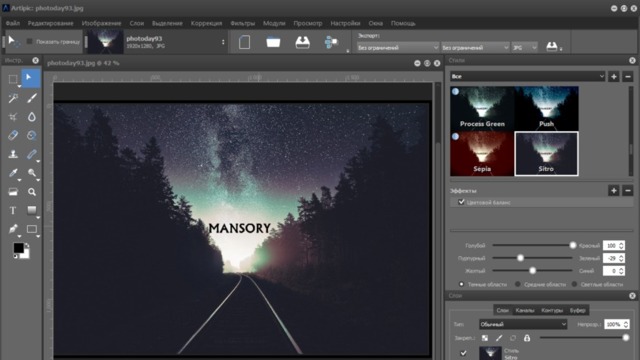Screen dimensions: 640x360
Task: Select the Gradient tool
Action: tap(32, 210)
